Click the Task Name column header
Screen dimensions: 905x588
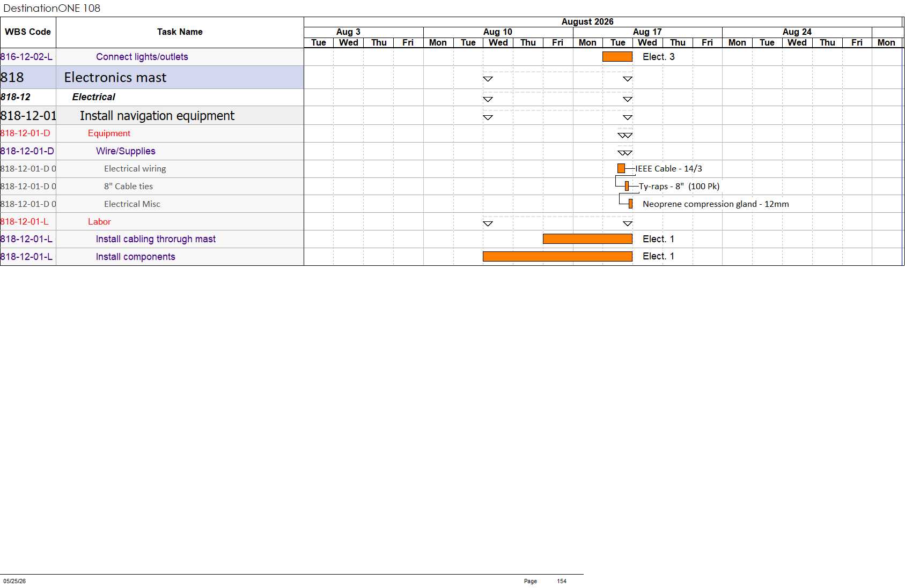click(x=180, y=32)
